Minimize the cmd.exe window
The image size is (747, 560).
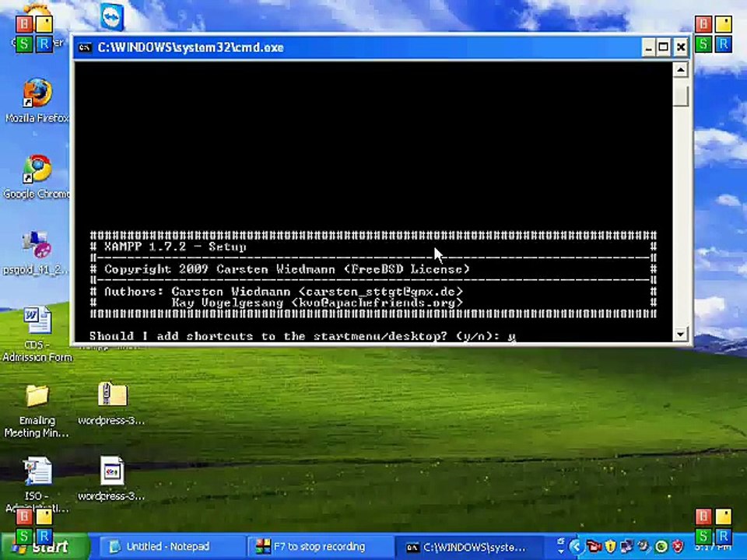pos(648,47)
